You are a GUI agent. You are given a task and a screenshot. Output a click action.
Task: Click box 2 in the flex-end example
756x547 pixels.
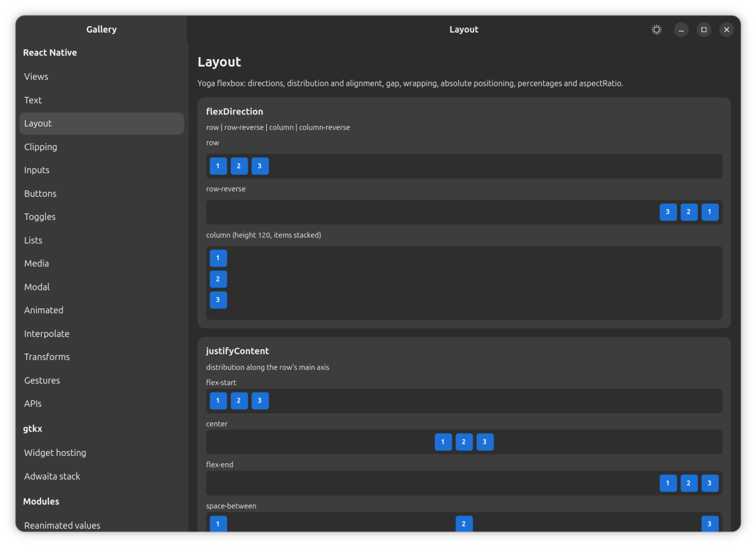click(x=689, y=483)
